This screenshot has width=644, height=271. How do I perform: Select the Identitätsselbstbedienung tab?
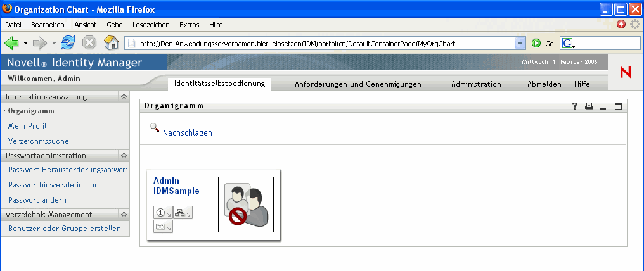tap(220, 84)
